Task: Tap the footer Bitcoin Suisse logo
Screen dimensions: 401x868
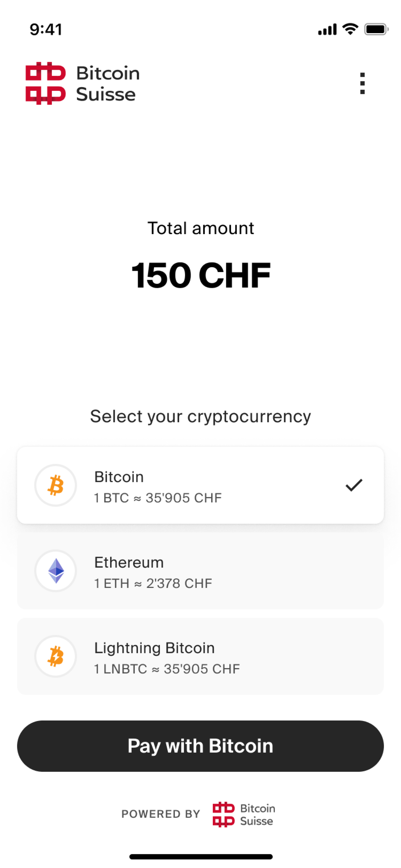Action: tap(244, 814)
